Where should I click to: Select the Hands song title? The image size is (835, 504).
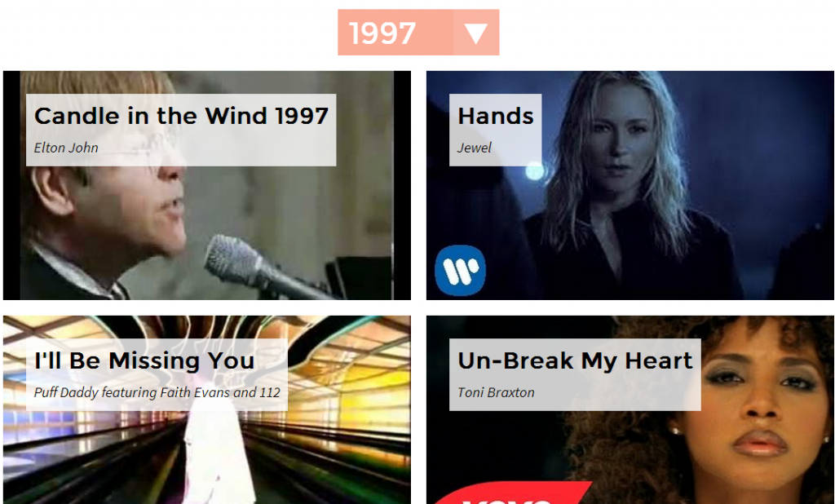[495, 116]
